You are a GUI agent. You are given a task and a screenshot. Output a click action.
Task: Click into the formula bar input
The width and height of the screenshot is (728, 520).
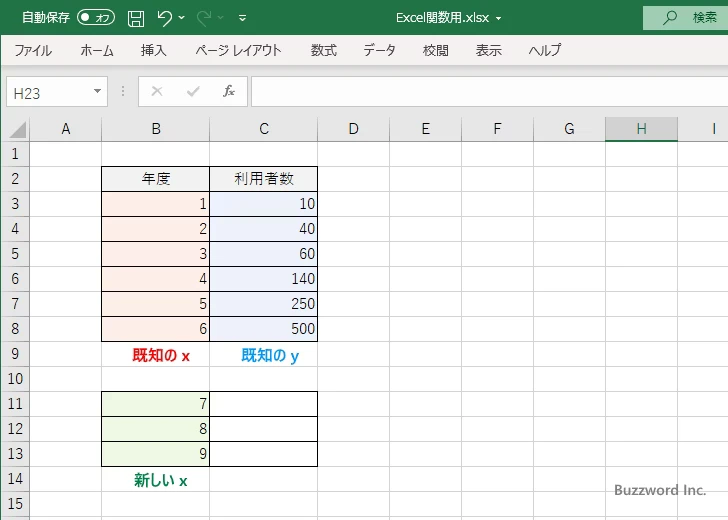[x=489, y=92]
